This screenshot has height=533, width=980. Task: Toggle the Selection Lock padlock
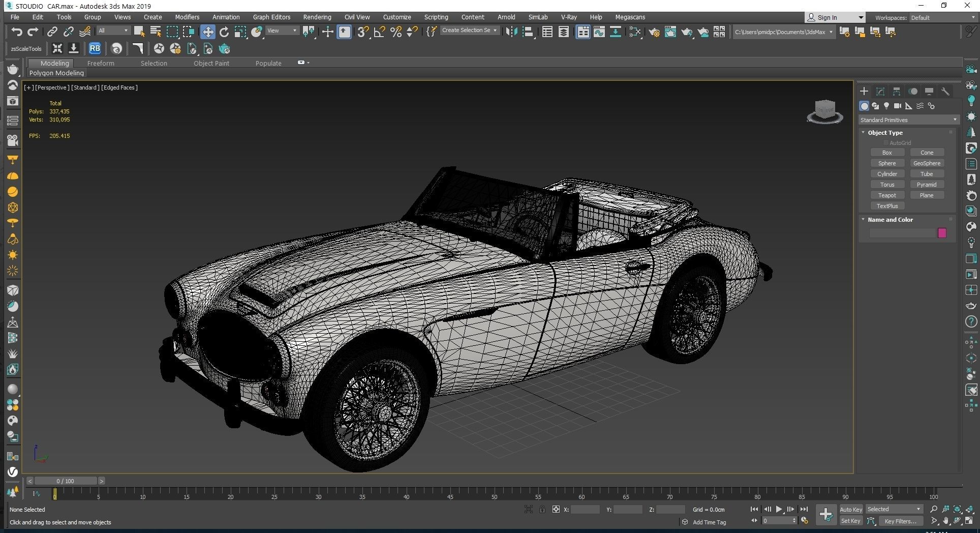542,509
